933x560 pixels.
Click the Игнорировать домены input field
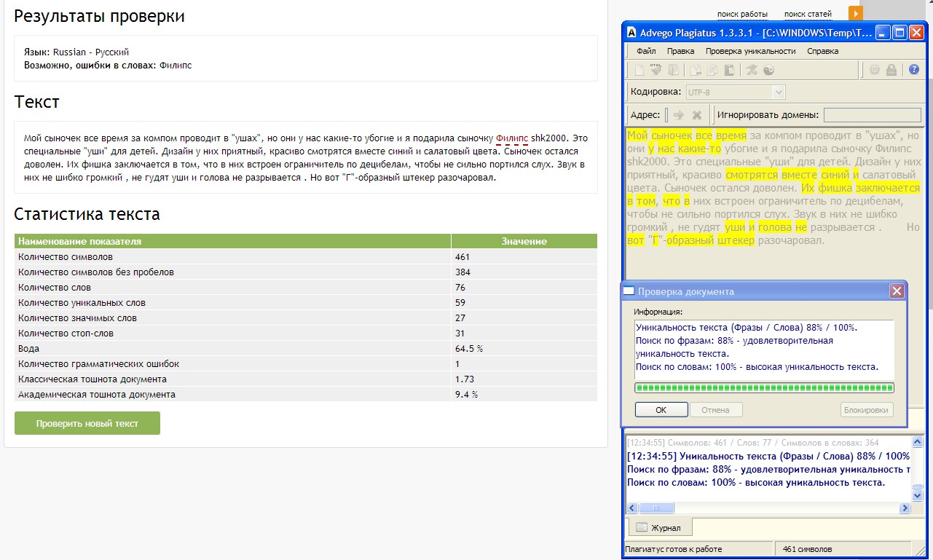coord(873,115)
